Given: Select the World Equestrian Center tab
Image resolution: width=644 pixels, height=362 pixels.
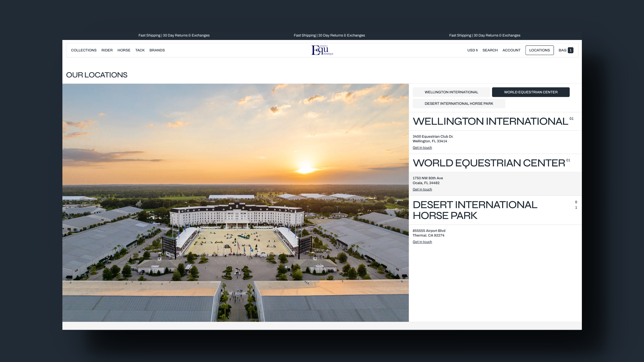Looking at the screenshot, I should coord(531,92).
